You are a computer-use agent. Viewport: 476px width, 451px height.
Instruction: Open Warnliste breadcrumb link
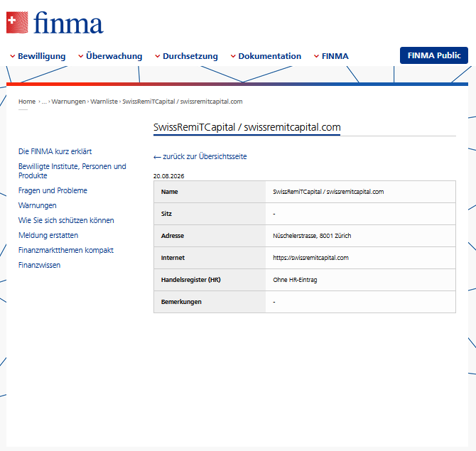pyautogui.click(x=104, y=102)
